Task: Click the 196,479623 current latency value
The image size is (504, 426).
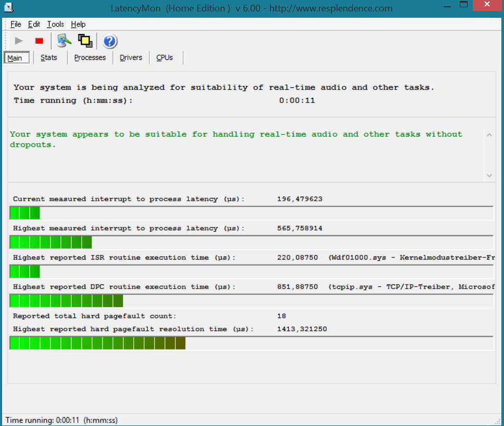Action: (300, 199)
